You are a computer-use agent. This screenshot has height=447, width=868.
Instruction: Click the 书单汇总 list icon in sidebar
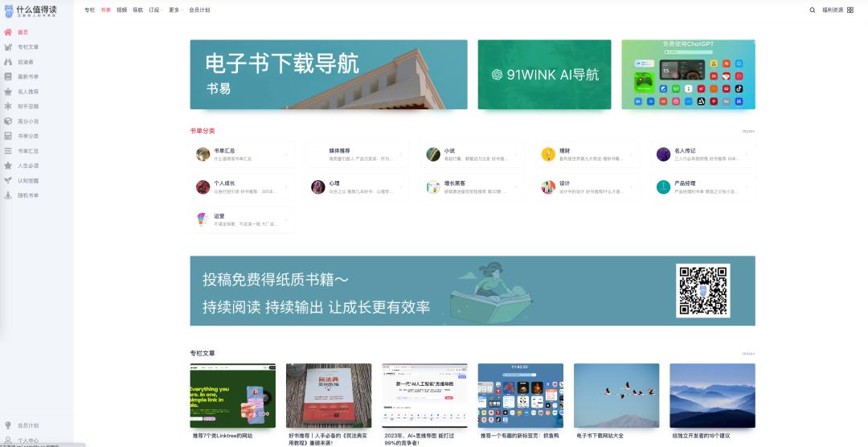coord(8,150)
